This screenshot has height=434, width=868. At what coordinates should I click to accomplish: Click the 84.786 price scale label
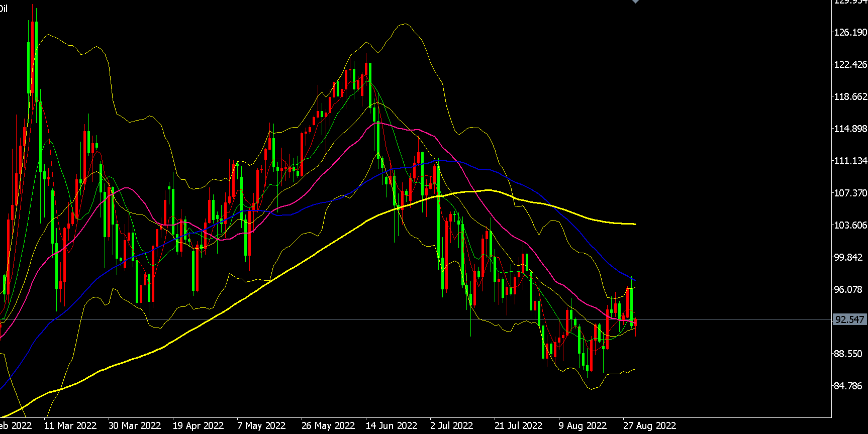(848, 386)
